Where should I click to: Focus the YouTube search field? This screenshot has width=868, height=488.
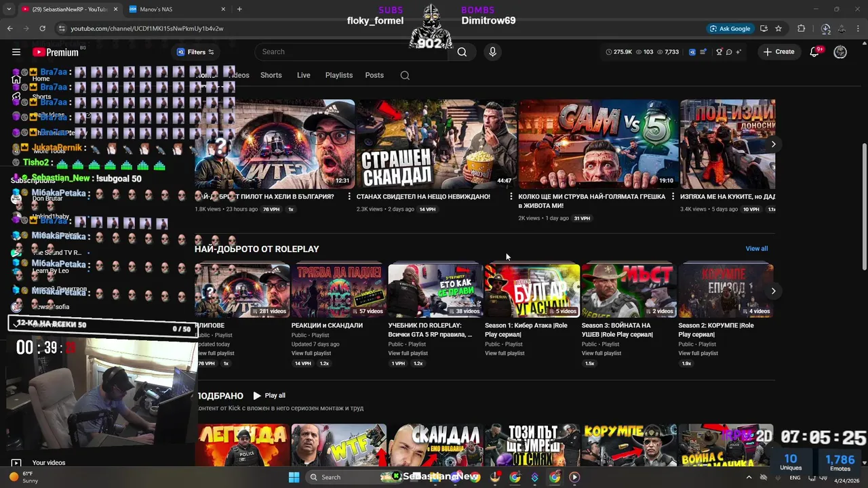pos(353,52)
